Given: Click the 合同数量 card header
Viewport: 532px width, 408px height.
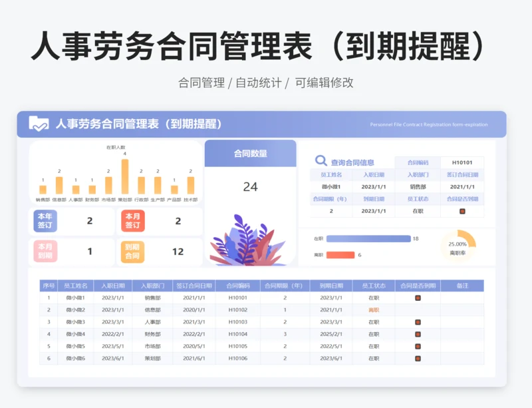Looking at the screenshot, I should [250, 154].
